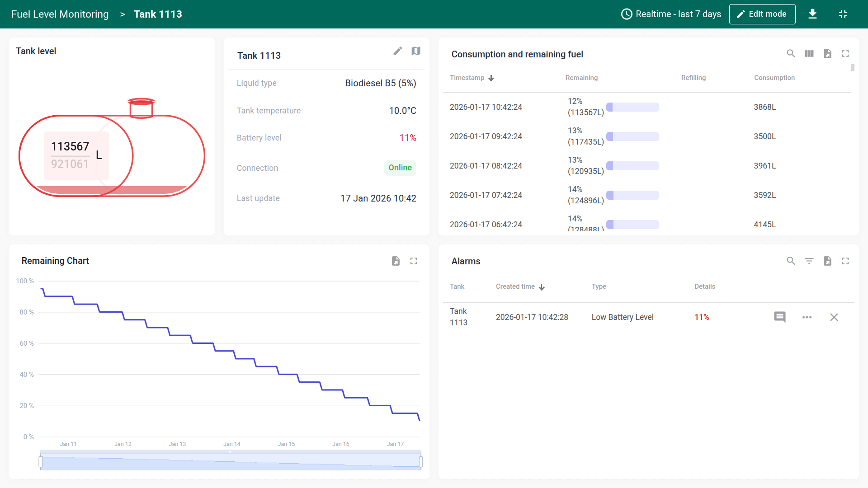Click the left handle of chart range slider
The width and height of the screenshot is (868, 488).
(x=41, y=462)
